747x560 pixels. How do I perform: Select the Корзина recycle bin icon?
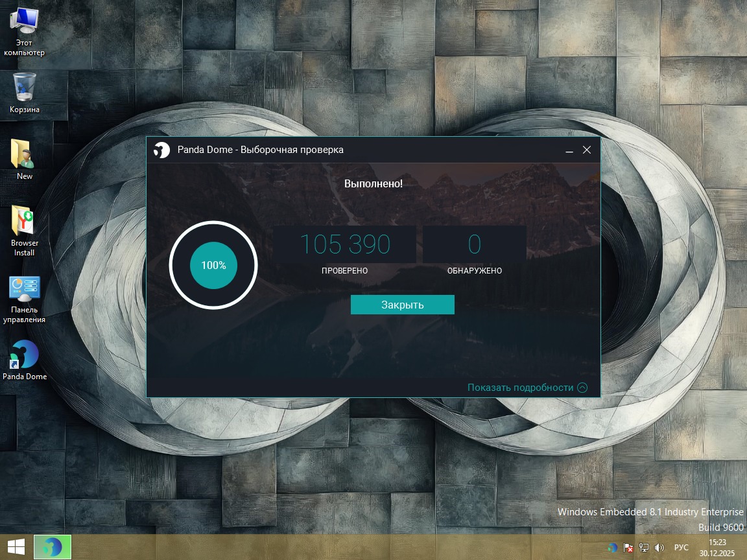coord(24,92)
